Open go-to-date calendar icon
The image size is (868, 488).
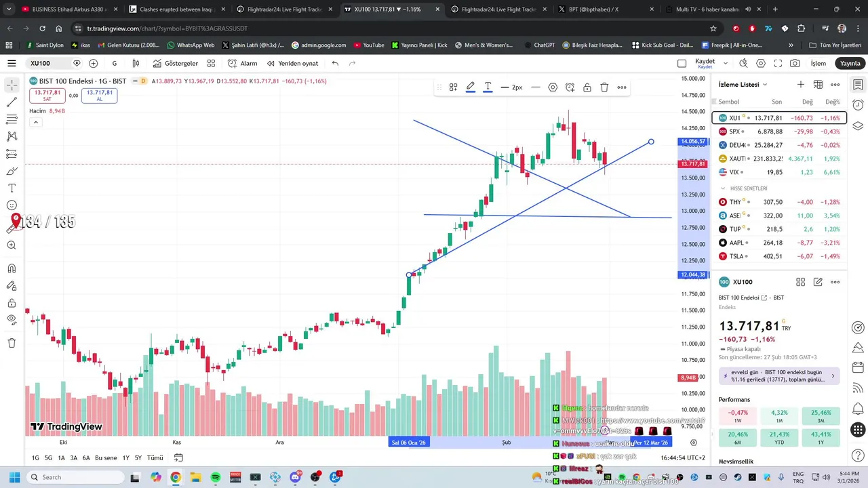tap(178, 458)
